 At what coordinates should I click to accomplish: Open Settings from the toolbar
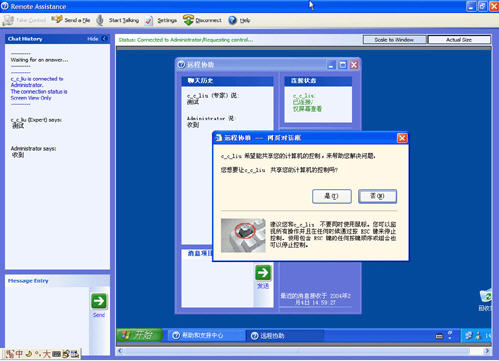coord(161,20)
